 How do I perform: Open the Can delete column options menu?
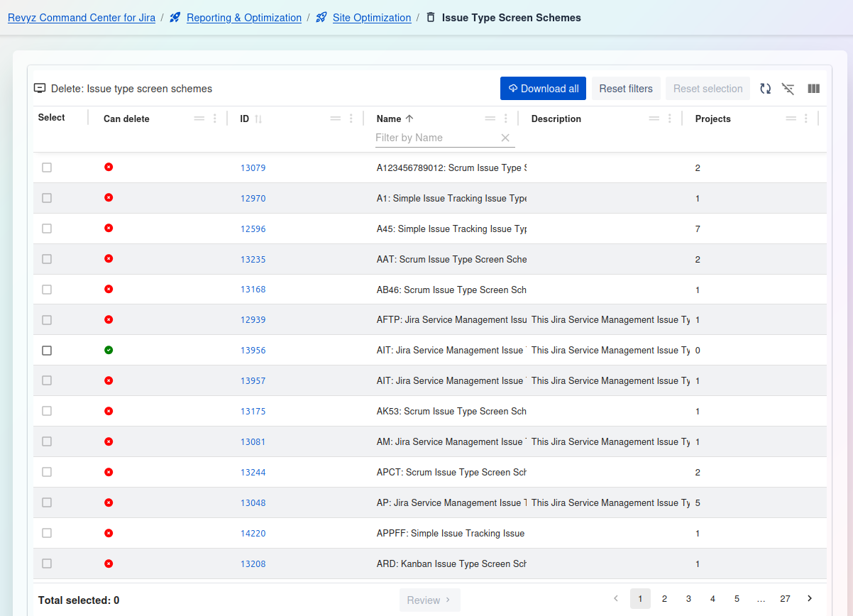(x=215, y=119)
